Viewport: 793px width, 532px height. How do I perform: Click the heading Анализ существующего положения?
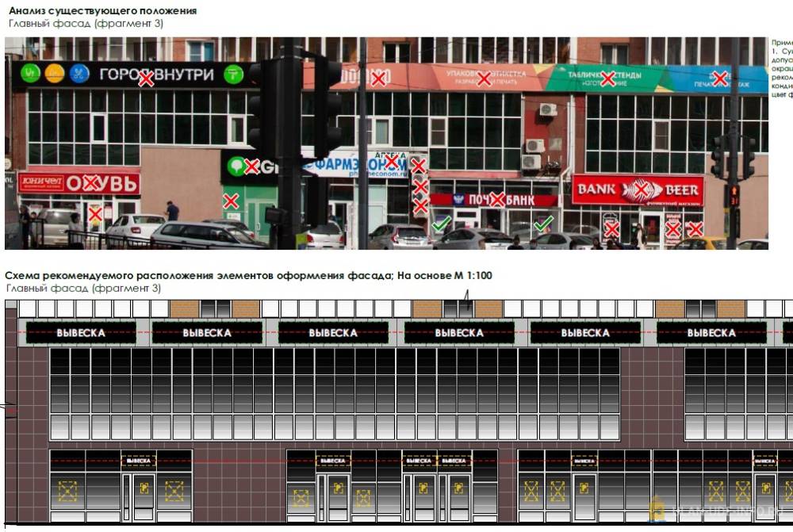[x=103, y=11]
